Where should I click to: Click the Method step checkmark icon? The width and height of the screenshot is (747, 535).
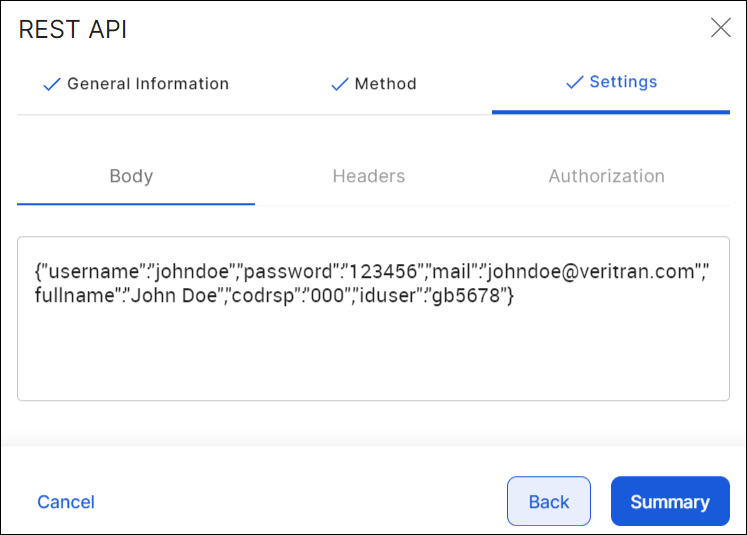340,85
